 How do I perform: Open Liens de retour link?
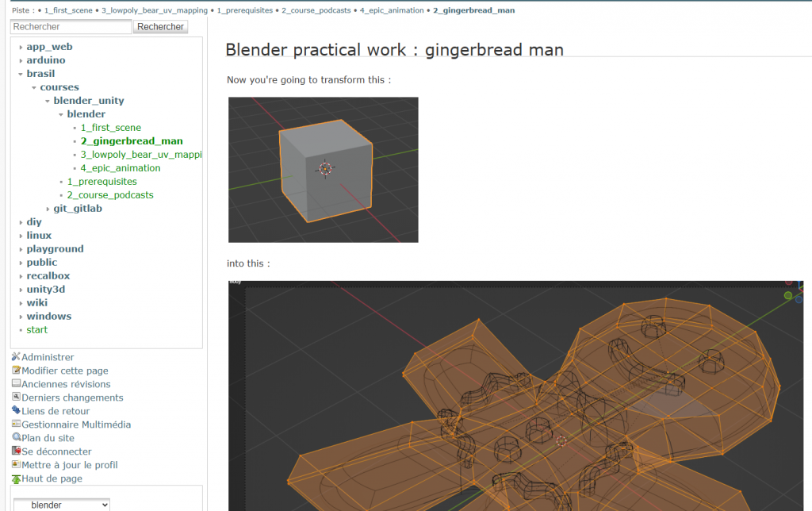56,411
